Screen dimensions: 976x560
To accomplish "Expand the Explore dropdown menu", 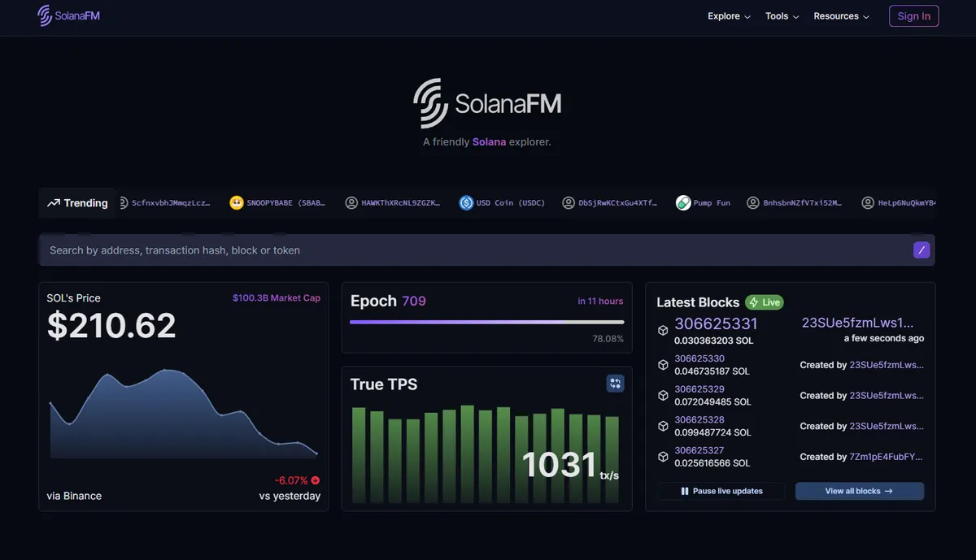I will (729, 16).
